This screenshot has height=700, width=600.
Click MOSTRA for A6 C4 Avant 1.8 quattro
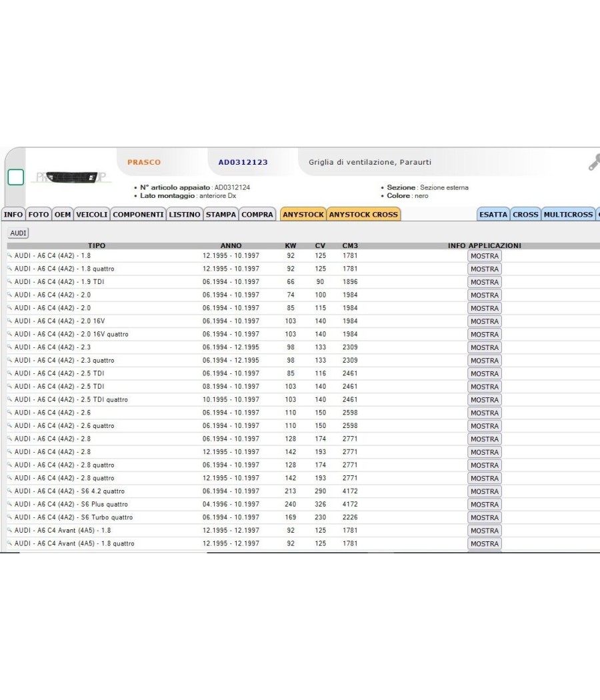(485, 544)
